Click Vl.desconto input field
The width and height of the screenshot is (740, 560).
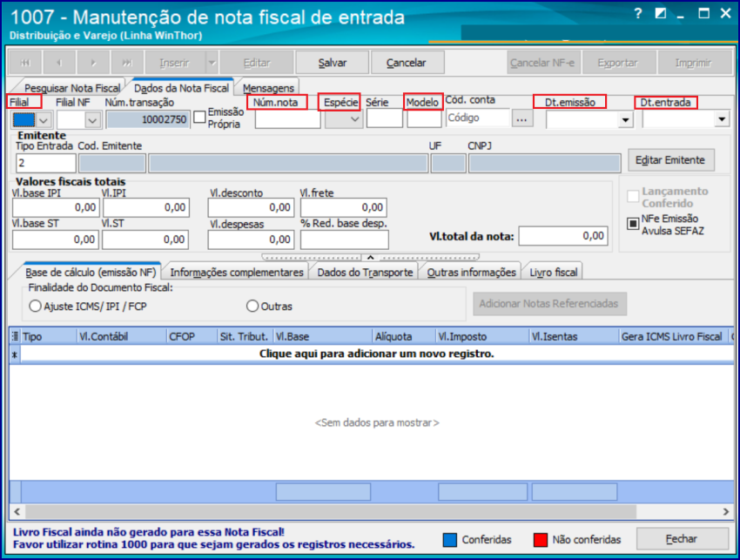tap(251, 207)
